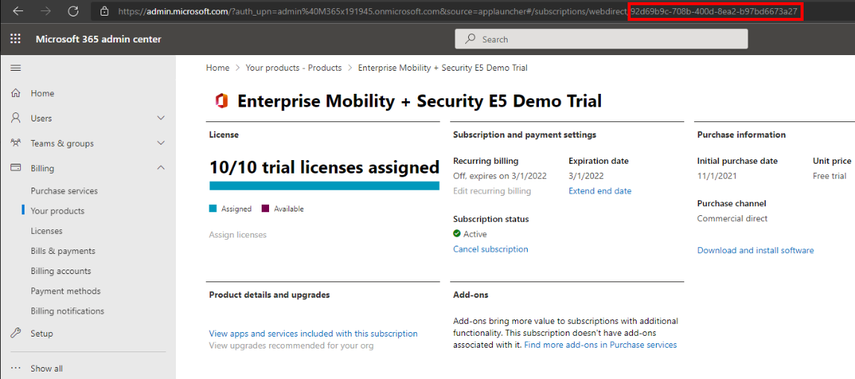The width and height of the screenshot is (855, 379).
Task: Click the green Active status checkmark icon
Action: click(457, 234)
